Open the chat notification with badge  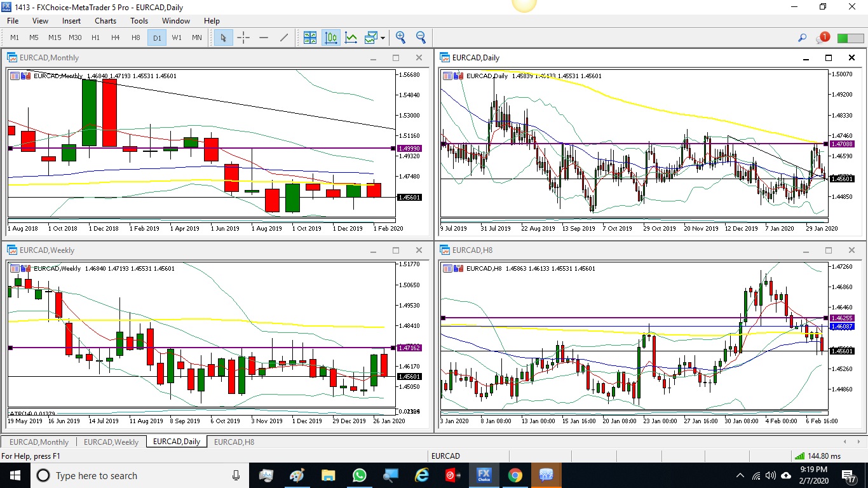823,38
